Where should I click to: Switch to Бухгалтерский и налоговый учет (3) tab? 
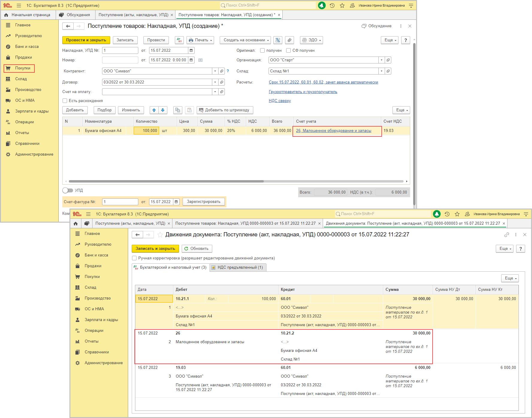coord(170,267)
